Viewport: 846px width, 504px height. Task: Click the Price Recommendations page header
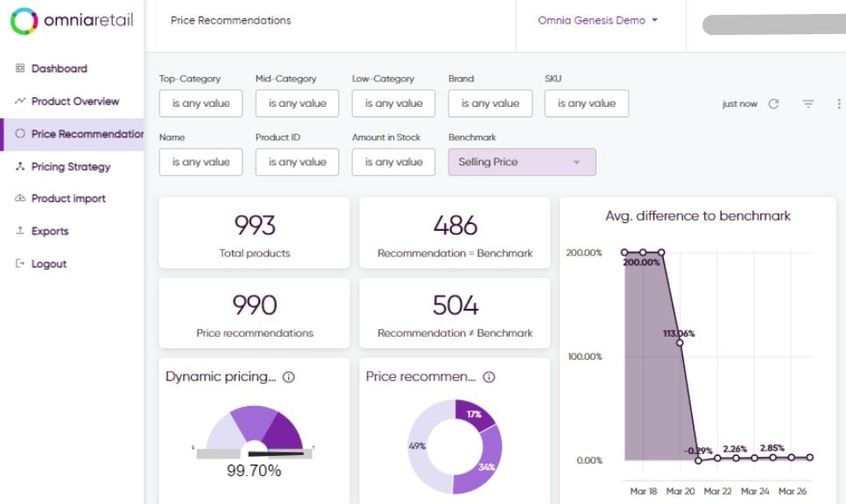231,20
